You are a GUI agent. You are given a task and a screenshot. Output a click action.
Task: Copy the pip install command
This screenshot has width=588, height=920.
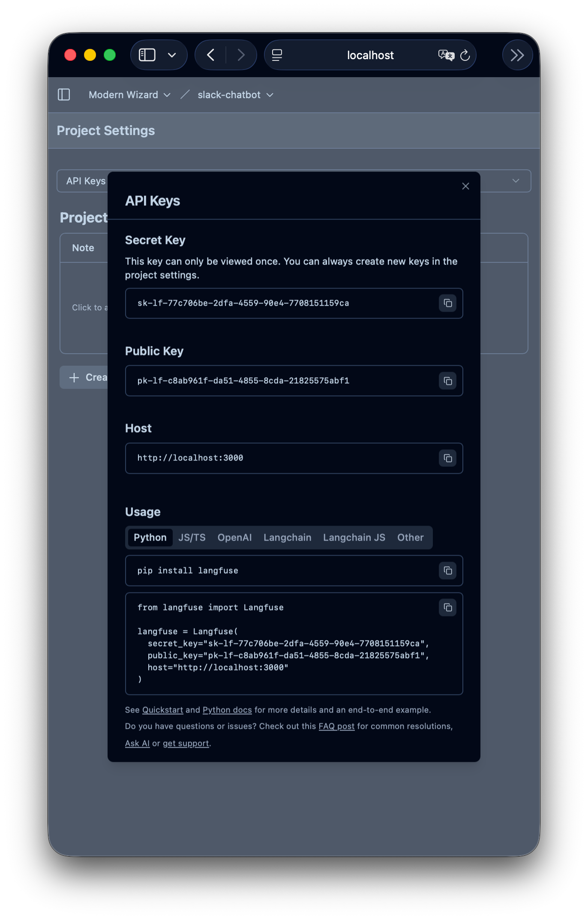coord(447,571)
